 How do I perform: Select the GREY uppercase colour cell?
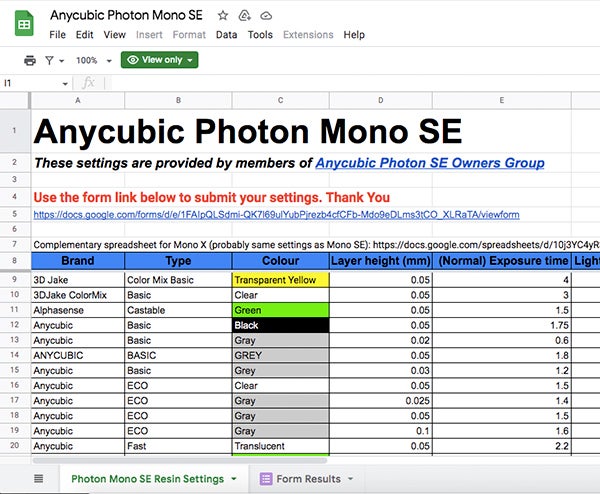[280, 355]
